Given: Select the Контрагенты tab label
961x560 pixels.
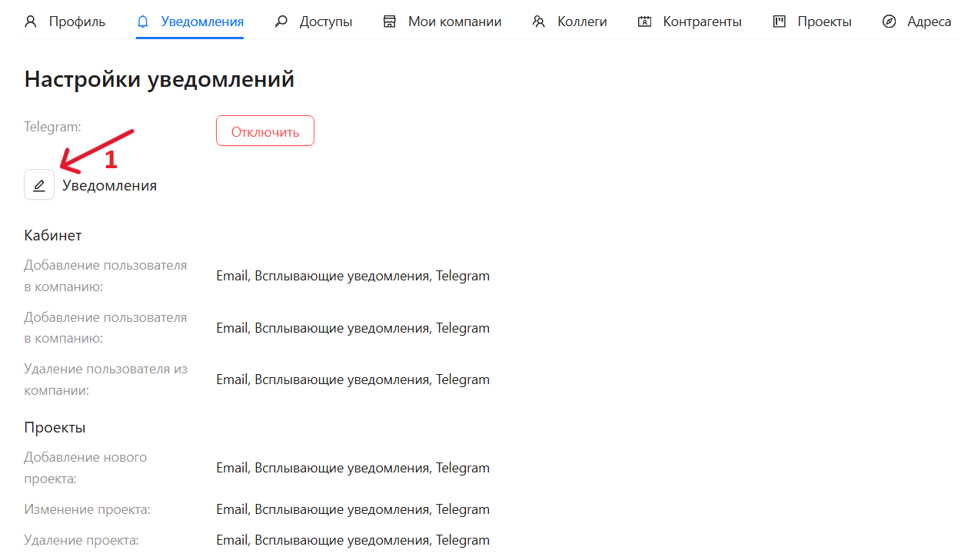Looking at the screenshot, I should pos(702,22).
